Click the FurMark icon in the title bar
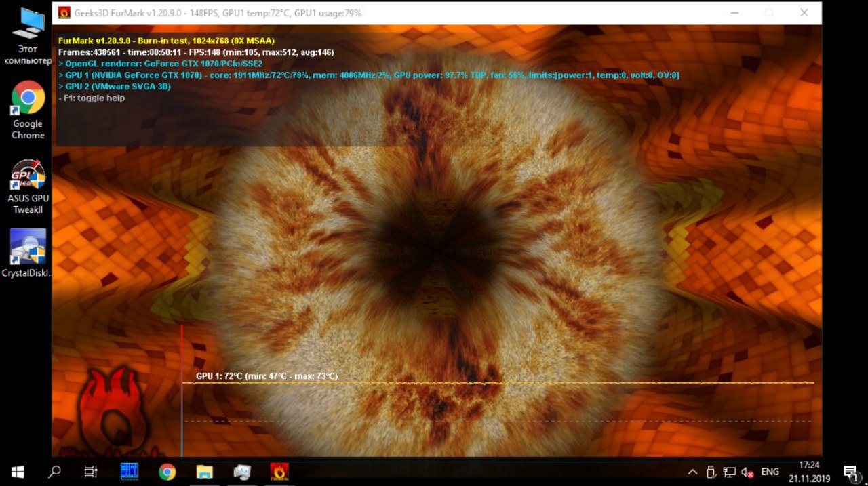Viewport: 868px width, 486px height. click(64, 13)
